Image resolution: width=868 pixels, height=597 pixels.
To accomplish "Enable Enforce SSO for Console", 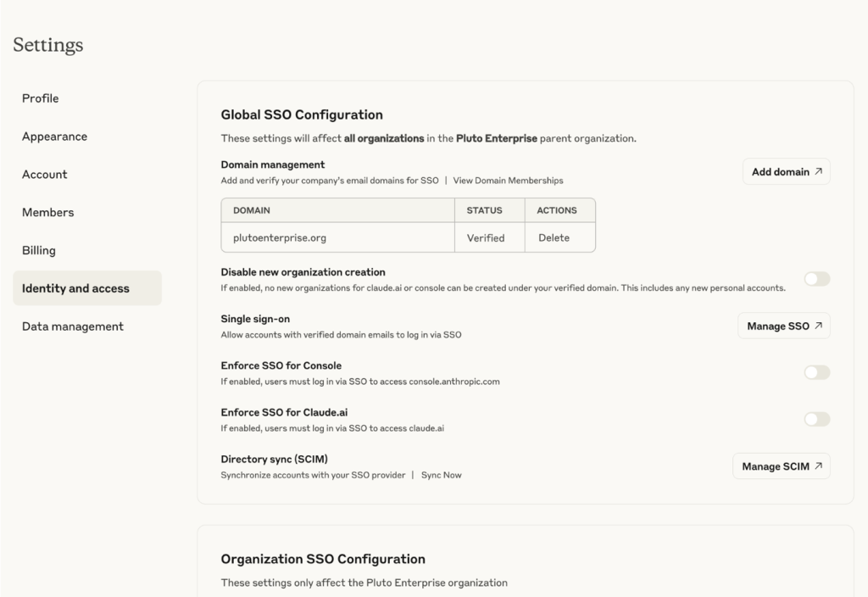I will (x=816, y=372).
